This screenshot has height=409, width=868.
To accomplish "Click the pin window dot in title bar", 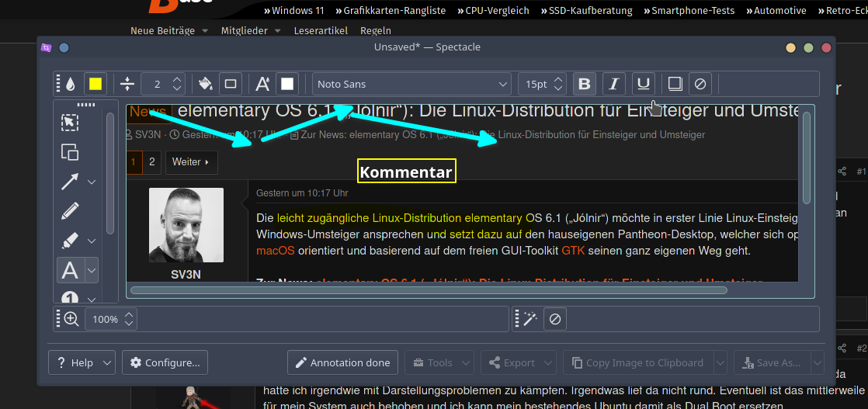I will tap(64, 47).
